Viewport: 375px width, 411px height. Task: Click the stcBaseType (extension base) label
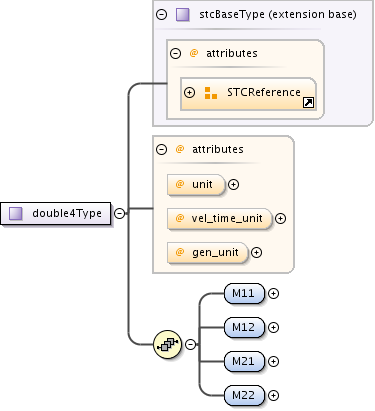[x=278, y=14]
